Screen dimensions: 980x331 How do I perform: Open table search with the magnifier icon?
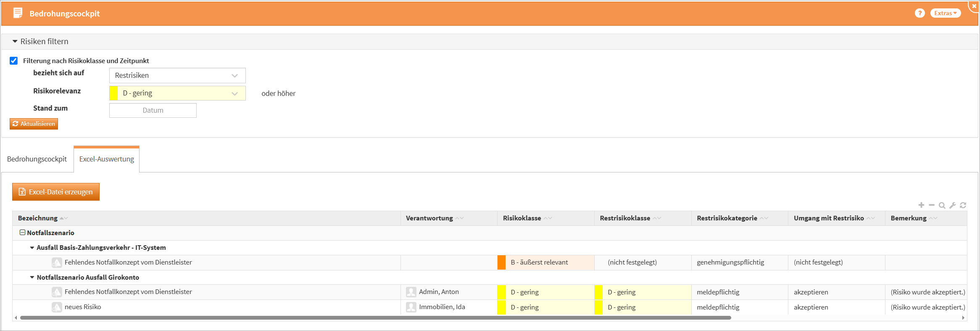pyautogui.click(x=942, y=205)
